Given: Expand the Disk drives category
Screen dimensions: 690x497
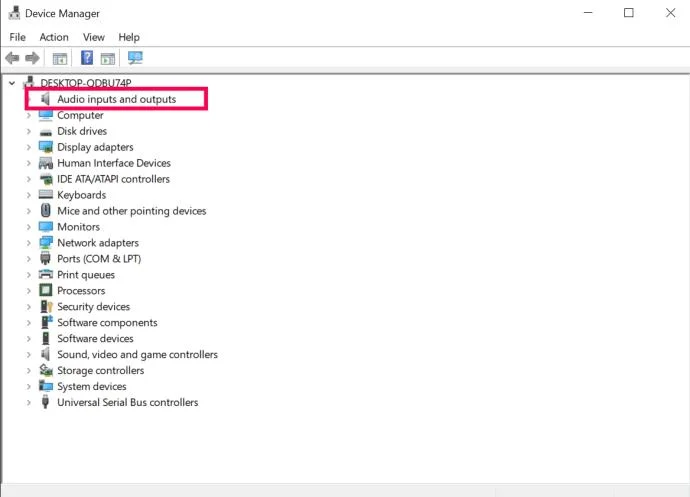Looking at the screenshot, I should click(29, 131).
